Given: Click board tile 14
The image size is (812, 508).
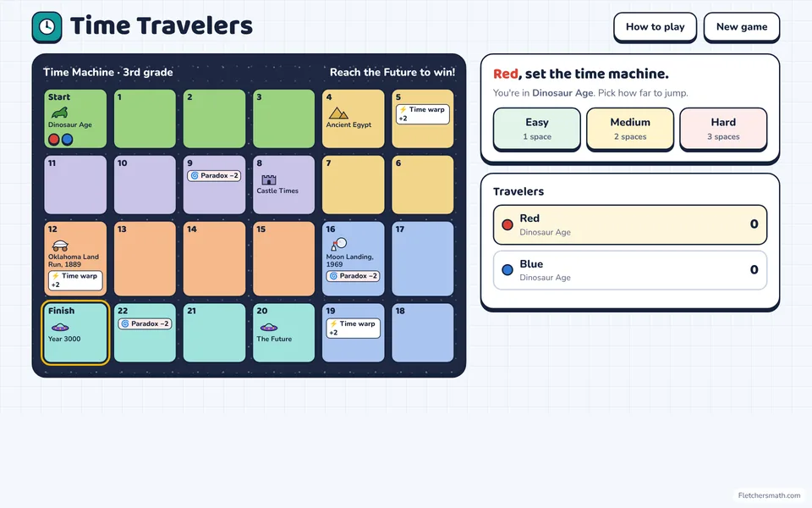Looking at the screenshot, I should click(x=214, y=259).
